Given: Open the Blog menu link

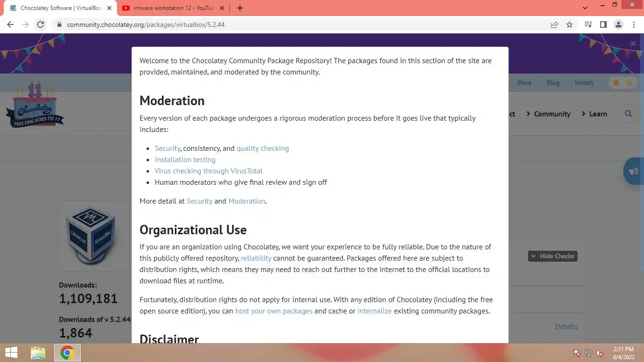Looking at the screenshot, I should (553, 82).
